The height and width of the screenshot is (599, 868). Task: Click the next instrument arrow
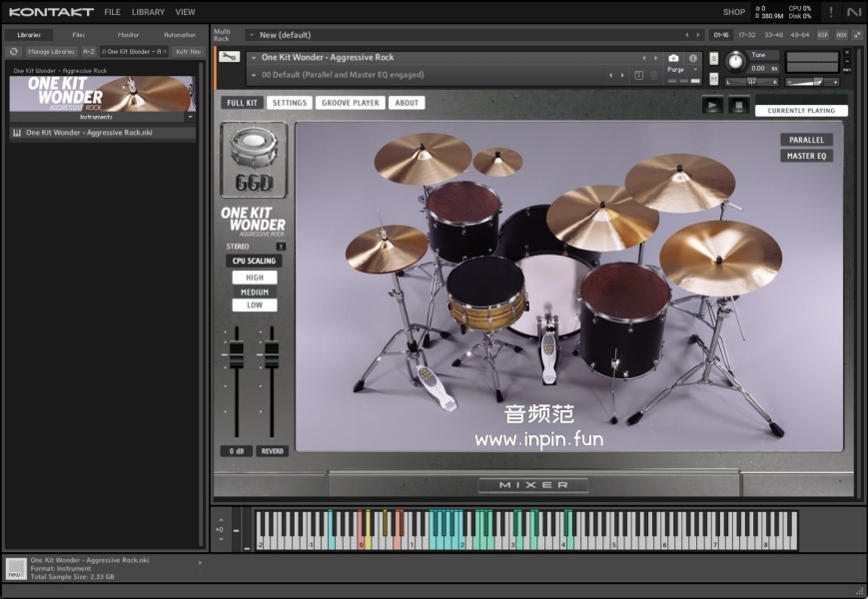(x=656, y=58)
